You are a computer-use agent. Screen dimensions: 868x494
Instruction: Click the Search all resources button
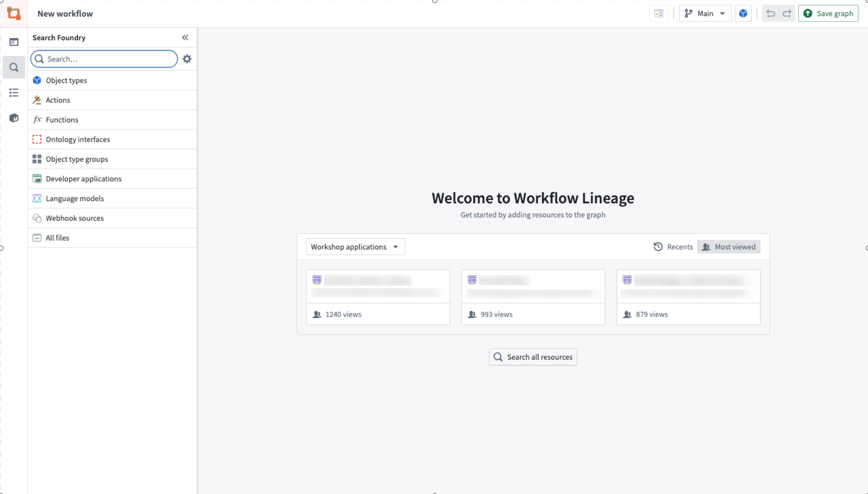(533, 356)
